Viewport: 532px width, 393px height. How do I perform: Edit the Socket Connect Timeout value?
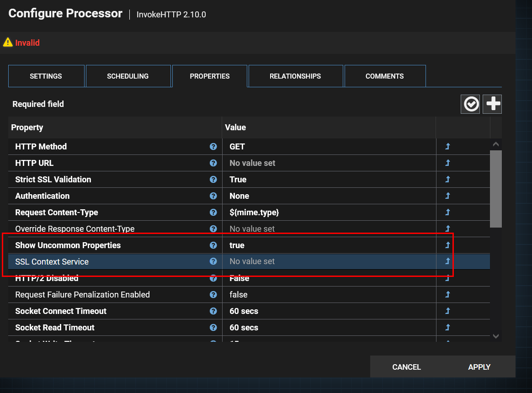[x=329, y=311]
